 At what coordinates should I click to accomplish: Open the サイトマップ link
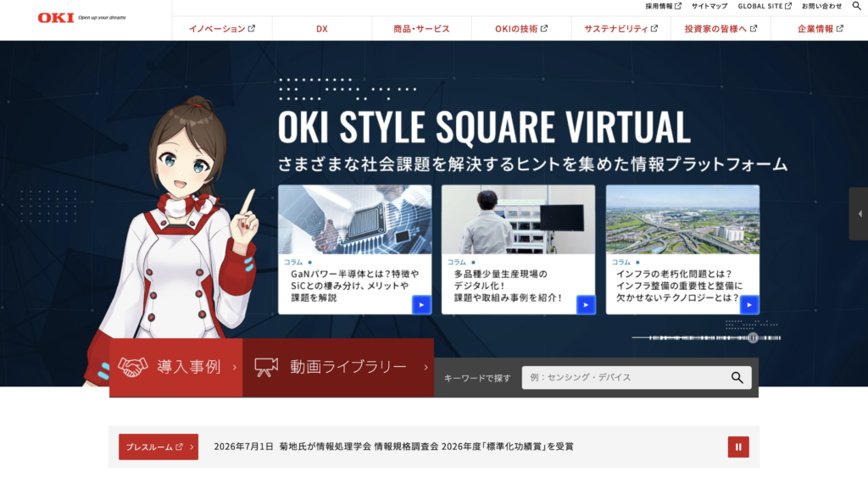point(709,6)
